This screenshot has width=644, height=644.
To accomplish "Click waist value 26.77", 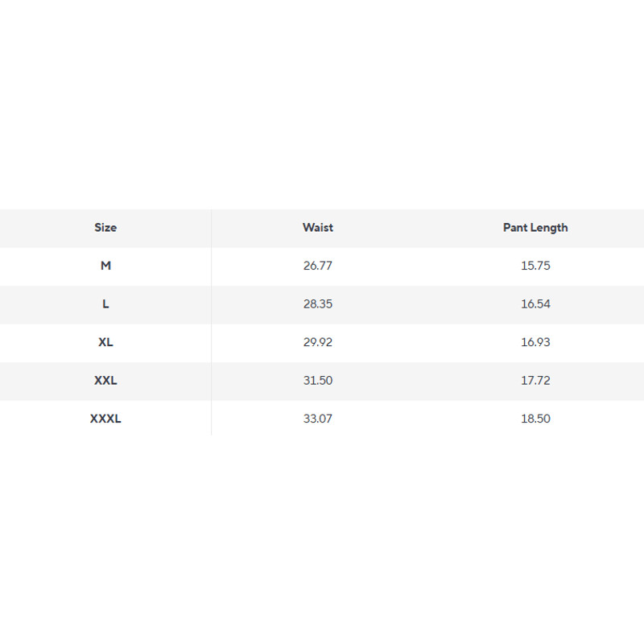I will click(317, 266).
